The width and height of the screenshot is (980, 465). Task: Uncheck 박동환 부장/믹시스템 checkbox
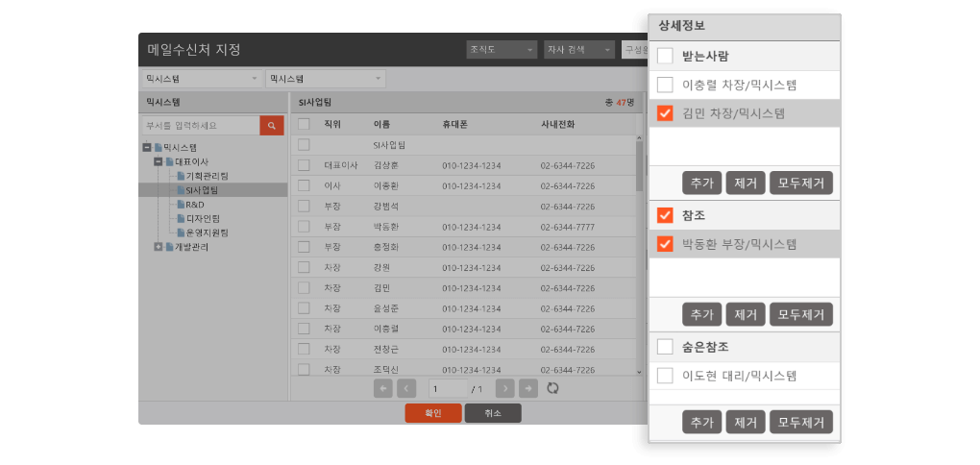(x=665, y=244)
